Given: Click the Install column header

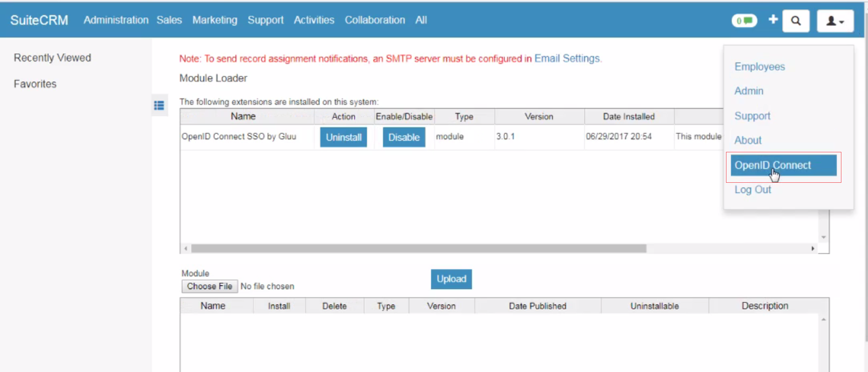Looking at the screenshot, I should (279, 306).
